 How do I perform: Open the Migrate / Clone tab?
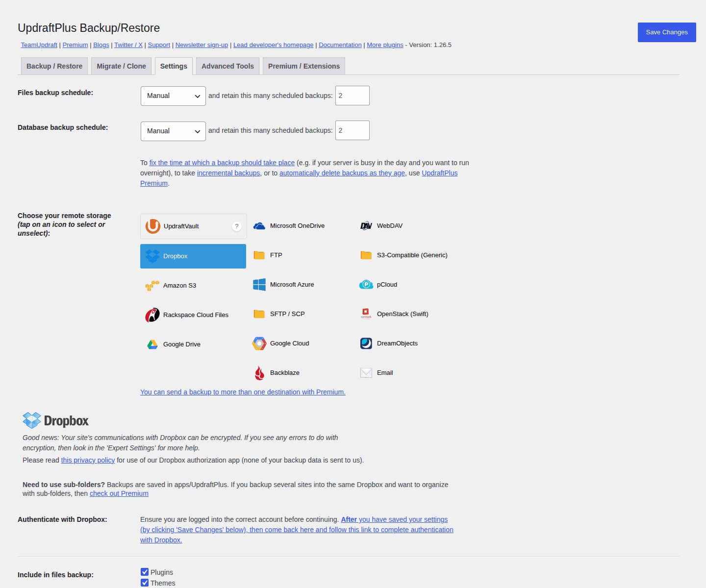point(122,66)
